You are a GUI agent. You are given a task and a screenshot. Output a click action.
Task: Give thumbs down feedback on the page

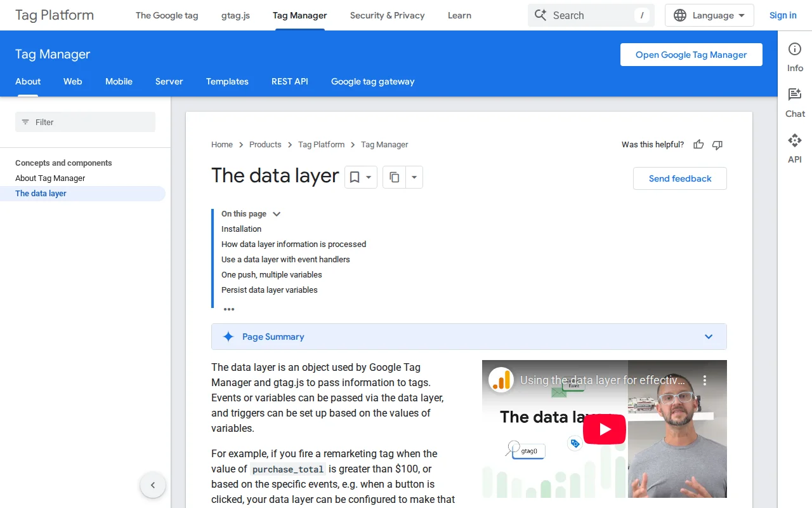(x=717, y=145)
